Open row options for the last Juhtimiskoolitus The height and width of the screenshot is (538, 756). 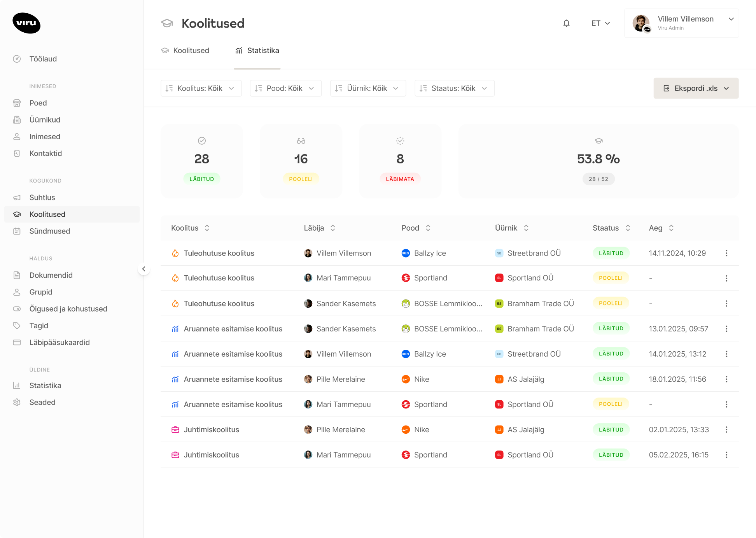(x=726, y=455)
